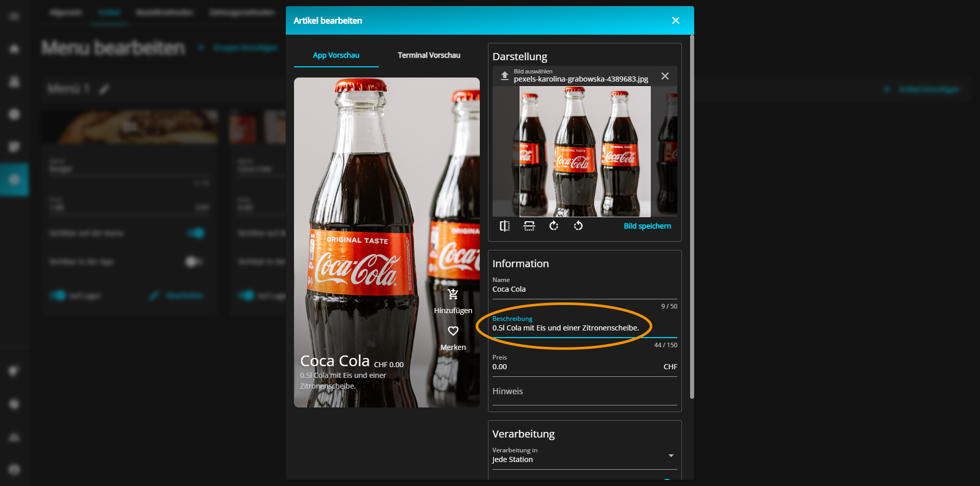Remove selected image file pexels-karolina-grabowska

(665, 76)
